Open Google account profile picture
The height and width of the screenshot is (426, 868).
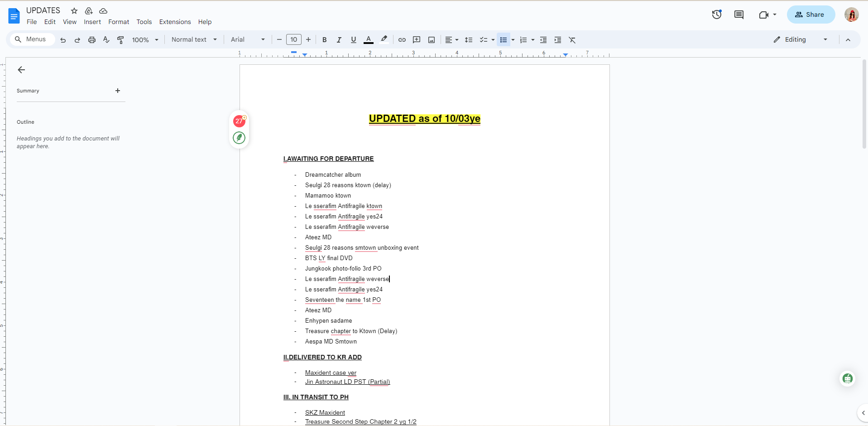click(x=852, y=15)
